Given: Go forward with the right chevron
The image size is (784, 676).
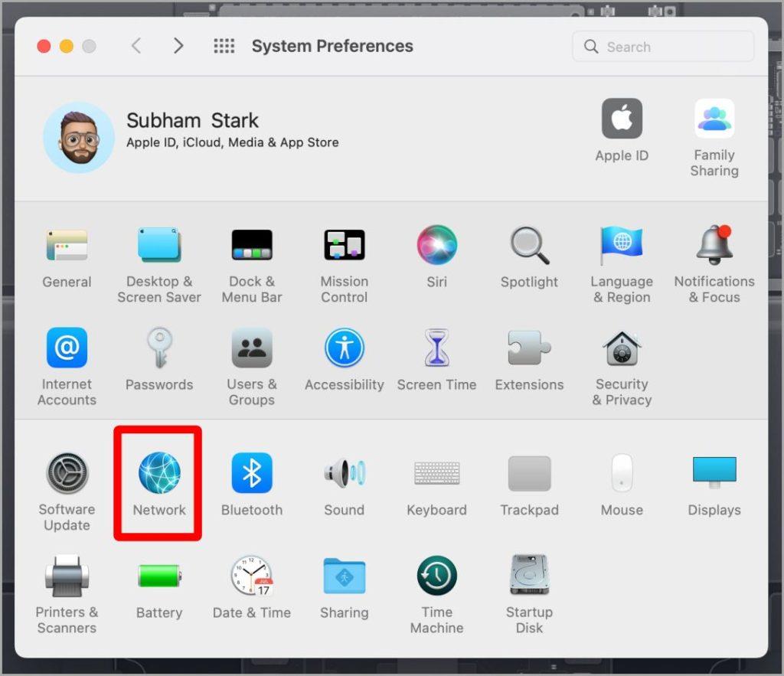Looking at the screenshot, I should [x=178, y=45].
